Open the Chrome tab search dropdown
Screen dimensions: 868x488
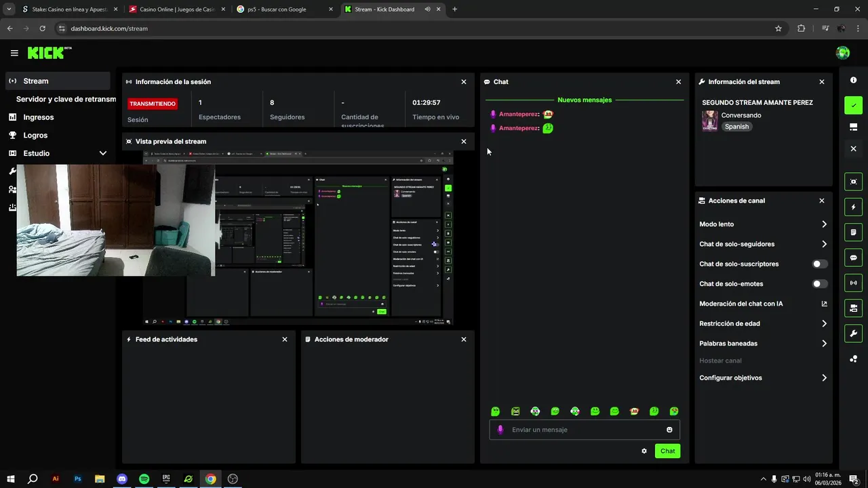pyautogui.click(x=9, y=9)
